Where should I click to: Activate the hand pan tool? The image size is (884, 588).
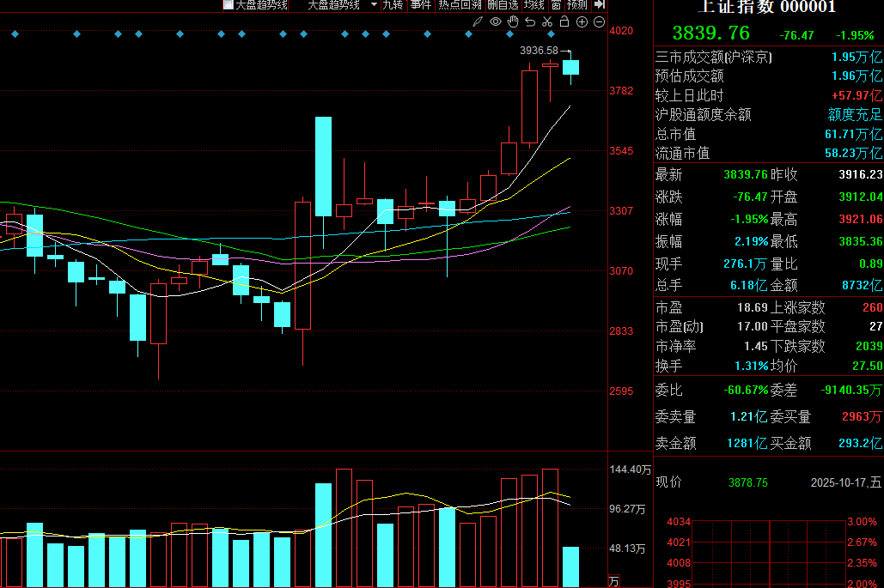pos(512,21)
